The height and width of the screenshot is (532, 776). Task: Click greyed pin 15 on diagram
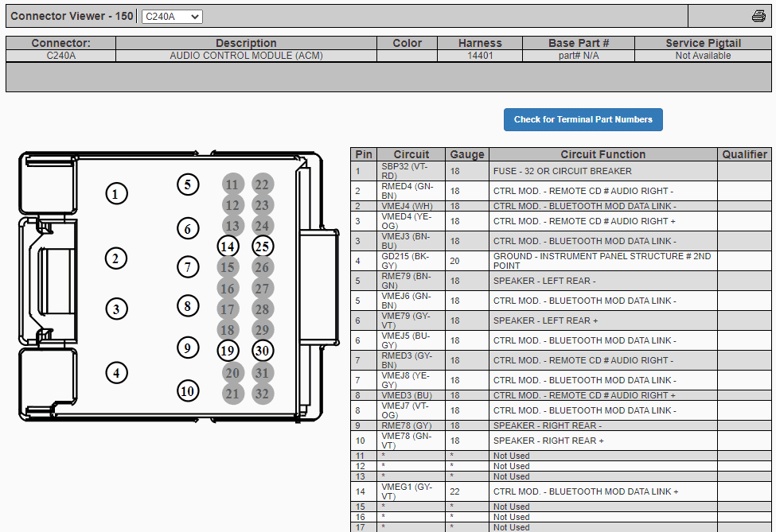pos(228,267)
